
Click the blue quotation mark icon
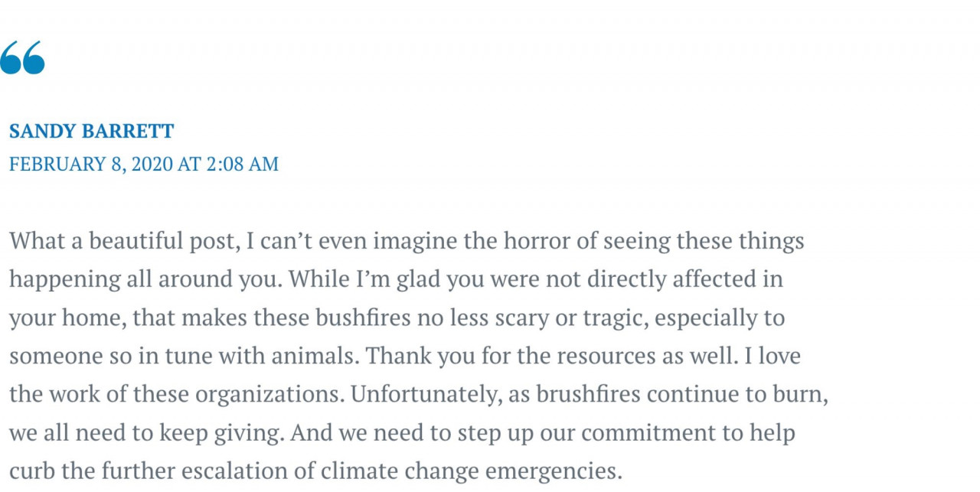(x=22, y=57)
